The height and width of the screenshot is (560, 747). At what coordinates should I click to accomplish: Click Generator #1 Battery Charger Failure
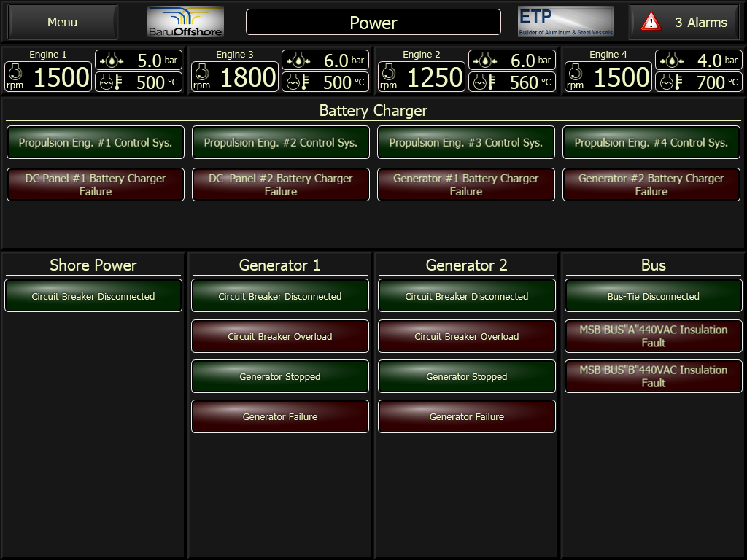[466, 184]
